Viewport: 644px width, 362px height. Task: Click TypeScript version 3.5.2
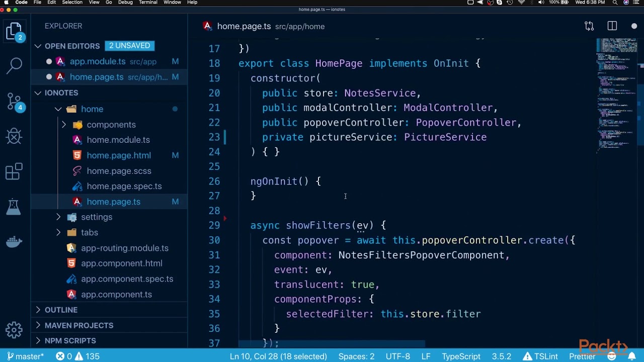coord(502,356)
